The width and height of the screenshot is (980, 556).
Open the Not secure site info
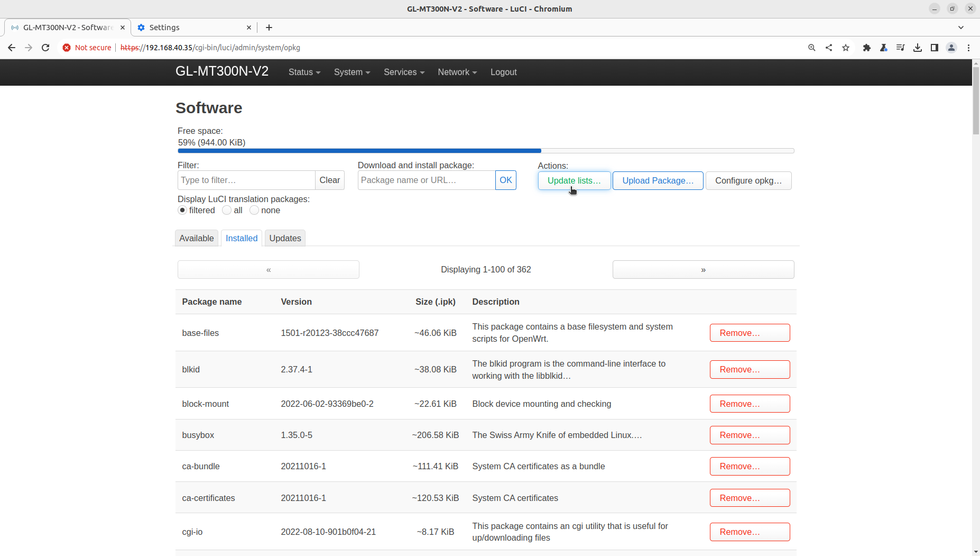pos(87,48)
